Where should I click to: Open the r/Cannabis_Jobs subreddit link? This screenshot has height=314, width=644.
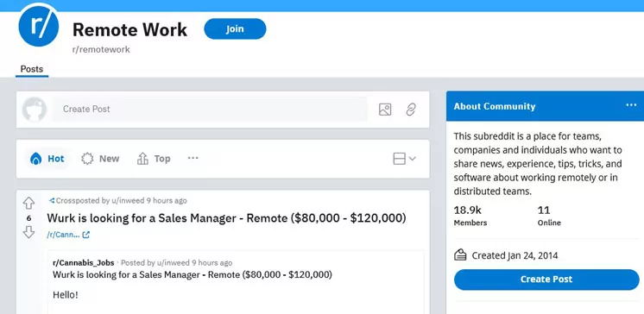pos(84,263)
